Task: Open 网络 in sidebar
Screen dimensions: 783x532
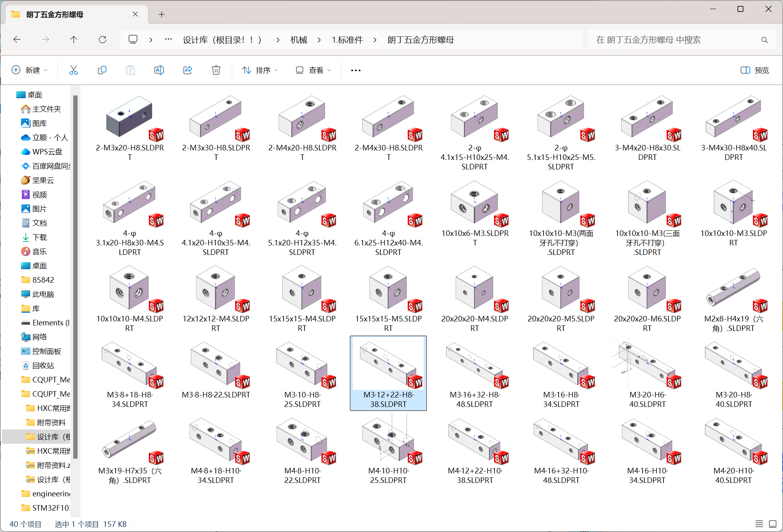Action: click(34, 337)
